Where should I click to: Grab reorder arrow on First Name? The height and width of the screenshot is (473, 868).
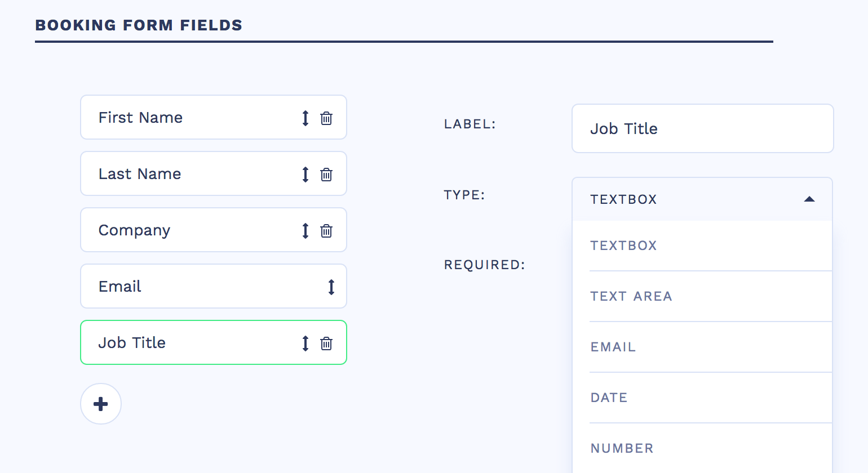coord(305,118)
